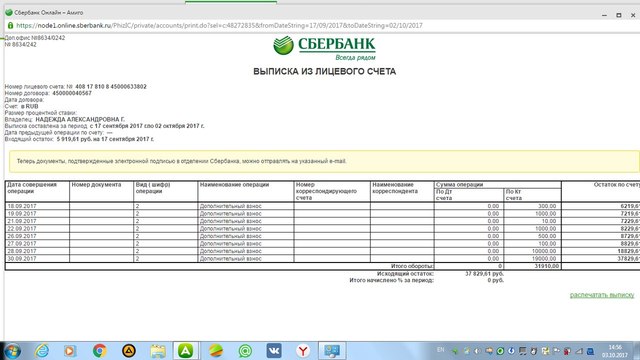640x360 pixels.
Task: Open the AIMP player taskbar icon
Action: (129, 351)
